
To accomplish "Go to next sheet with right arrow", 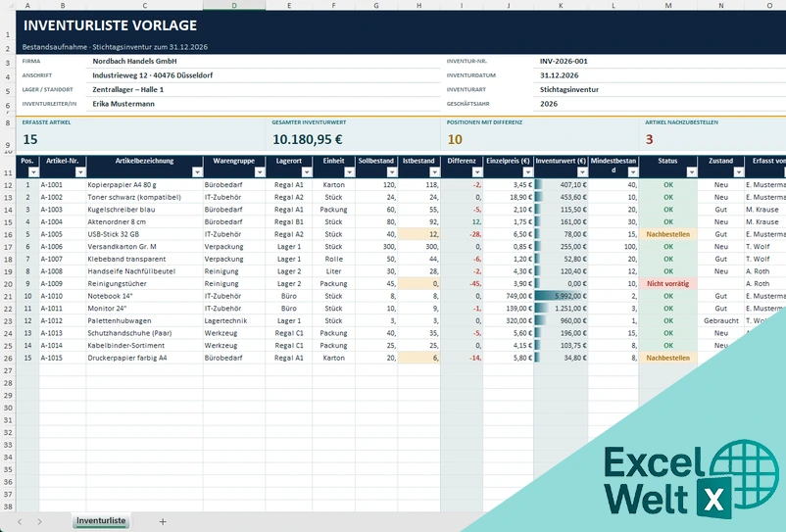I will [39, 521].
